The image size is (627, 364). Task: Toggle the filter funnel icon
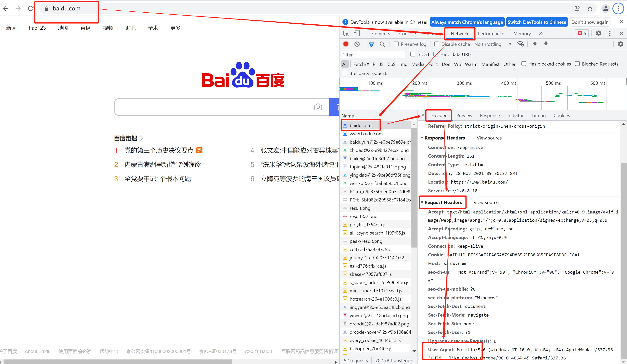pos(371,44)
